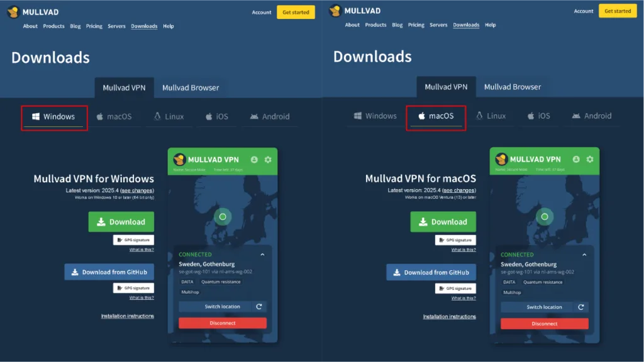The image size is (644, 362).
Task: Open Account link in left page
Action: (x=262, y=13)
